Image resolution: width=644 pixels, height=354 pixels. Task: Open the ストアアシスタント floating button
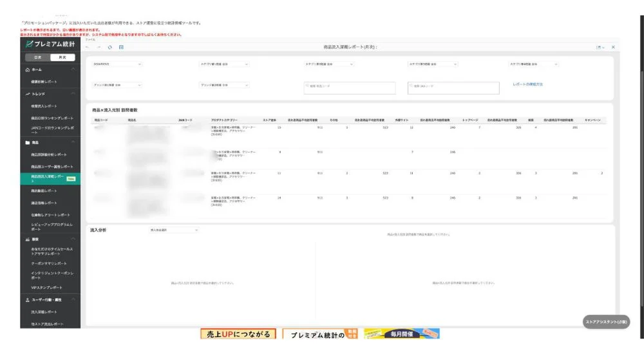pyautogui.click(x=606, y=322)
